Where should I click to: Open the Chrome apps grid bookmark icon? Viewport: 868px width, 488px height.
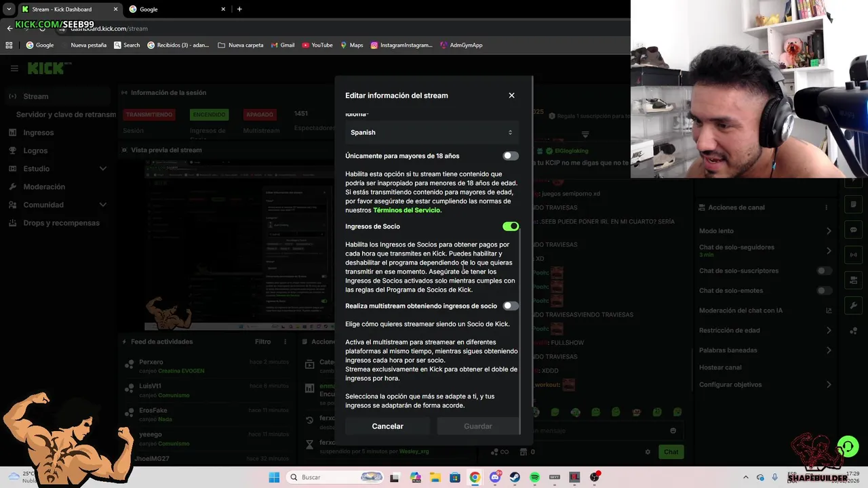click(x=9, y=45)
